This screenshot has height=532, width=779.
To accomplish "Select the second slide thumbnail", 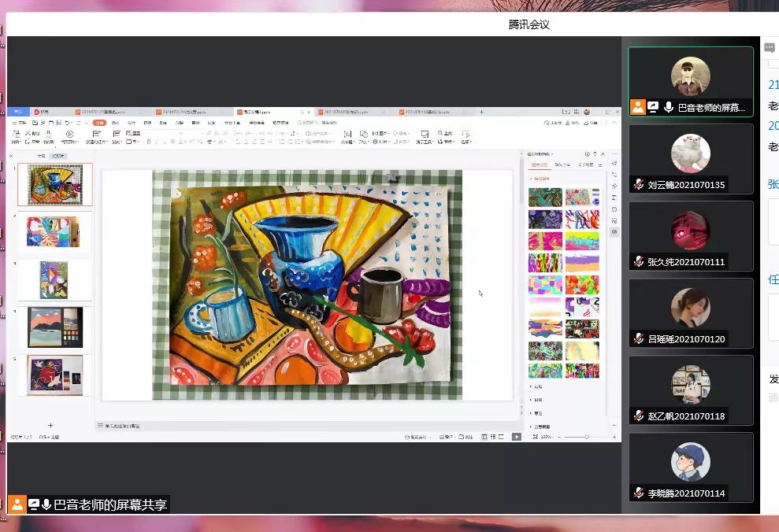I will 54,232.
